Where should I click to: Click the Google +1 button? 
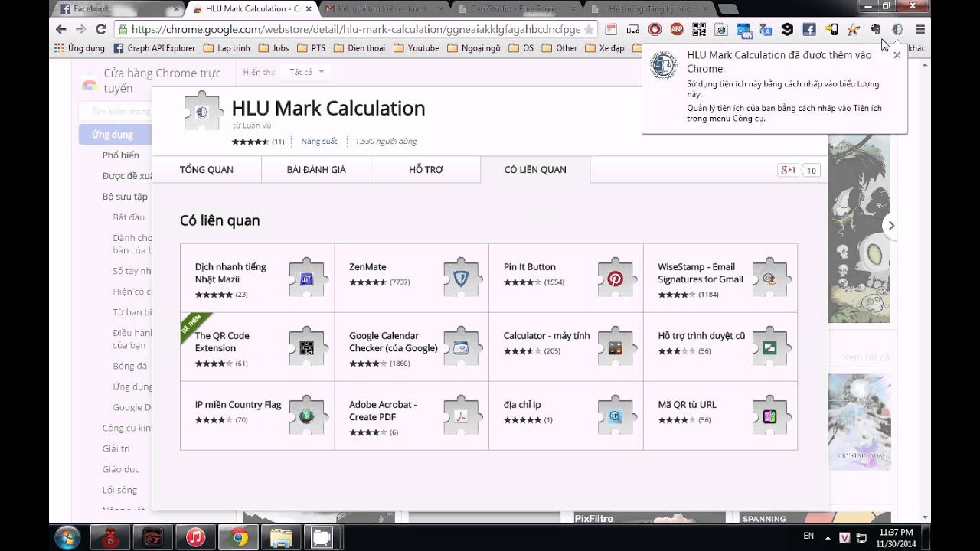(788, 170)
